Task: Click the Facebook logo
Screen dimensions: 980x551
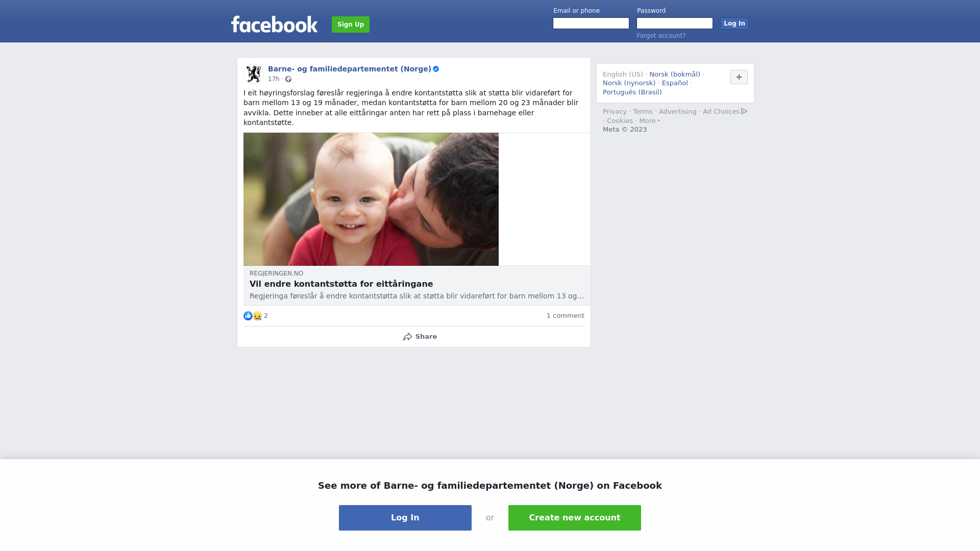Action: pyautogui.click(x=274, y=24)
